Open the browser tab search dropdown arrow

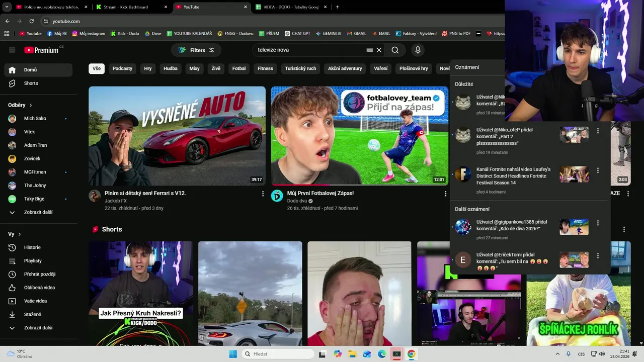pos(7,7)
